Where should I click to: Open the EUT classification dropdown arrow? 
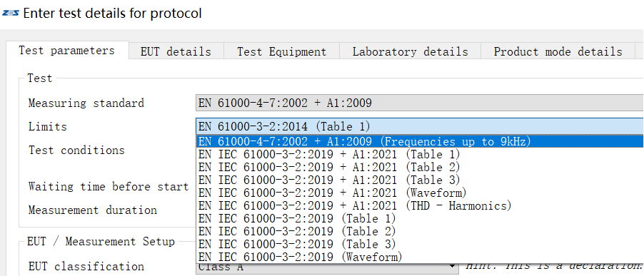pyautogui.click(x=452, y=267)
